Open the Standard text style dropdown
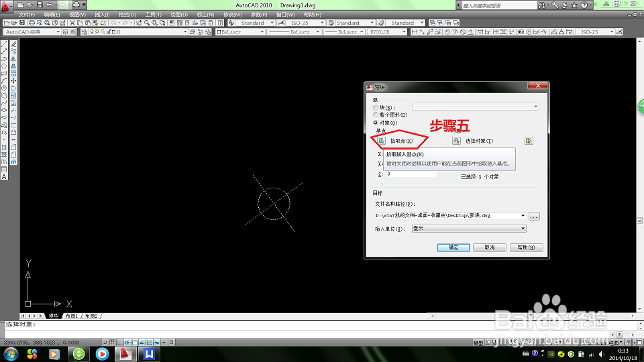This screenshot has height=362, width=644. 272,23
